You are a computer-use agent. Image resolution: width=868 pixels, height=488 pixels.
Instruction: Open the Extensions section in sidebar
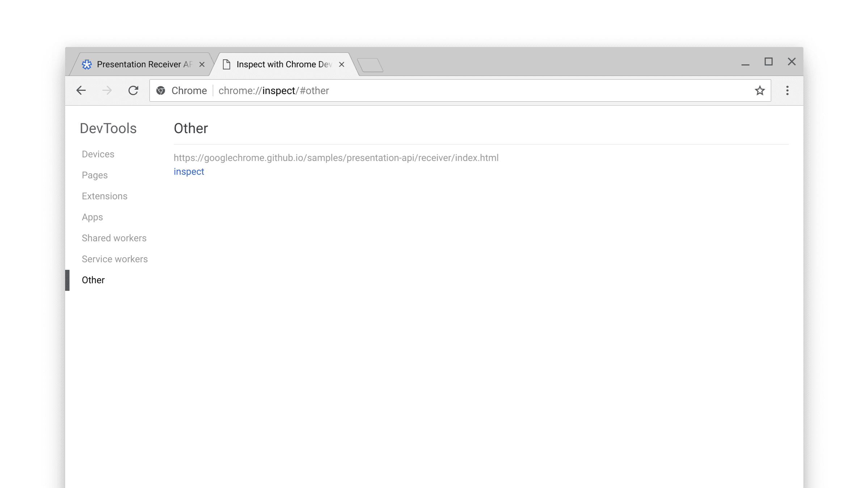click(x=104, y=195)
